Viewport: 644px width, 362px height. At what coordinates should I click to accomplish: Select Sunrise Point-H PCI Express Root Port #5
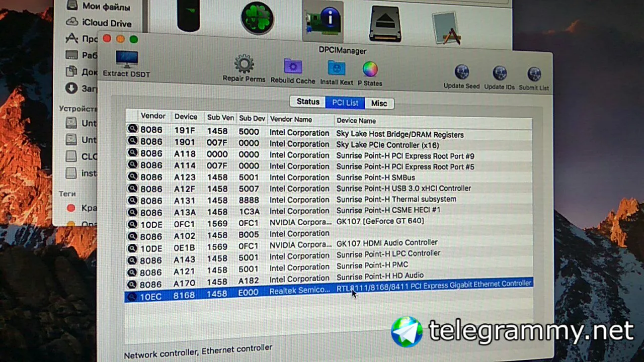(329, 166)
